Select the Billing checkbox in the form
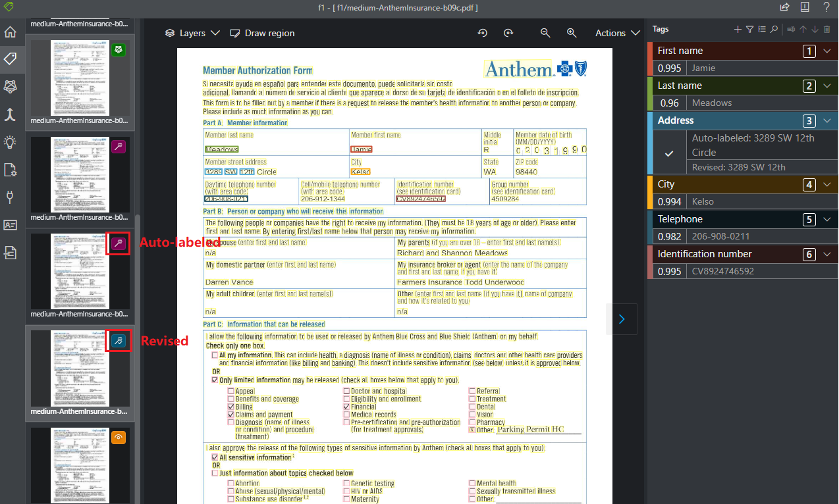 230,407
